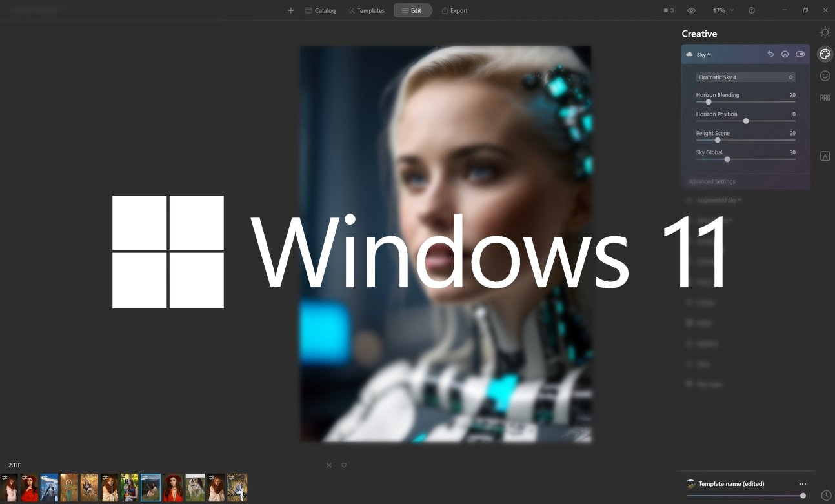Image resolution: width=835 pixels, height=504 pixels.
Task: Select the green dress in field thumbnail
Action: click(69, 488)
